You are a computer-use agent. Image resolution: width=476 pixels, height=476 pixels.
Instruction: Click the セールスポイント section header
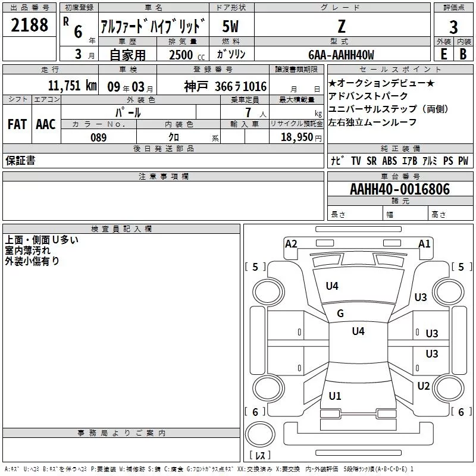400,70
